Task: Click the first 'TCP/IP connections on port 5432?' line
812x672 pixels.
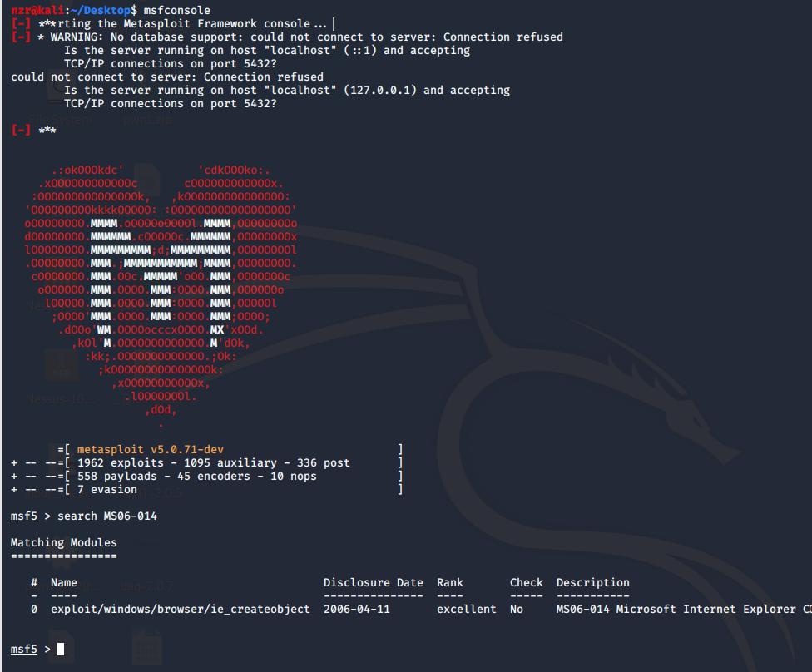Action: pos(171,64)
